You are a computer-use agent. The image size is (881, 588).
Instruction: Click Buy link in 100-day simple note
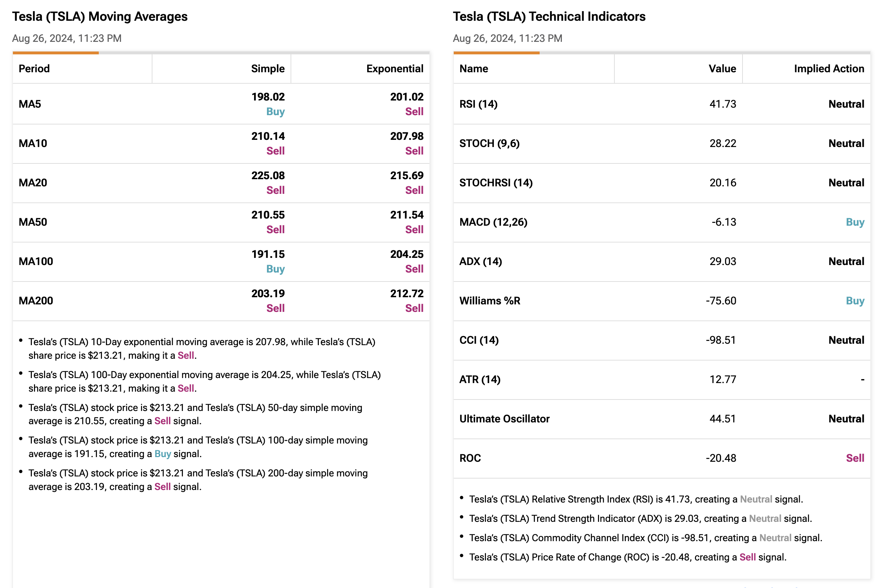click(162, 454)
